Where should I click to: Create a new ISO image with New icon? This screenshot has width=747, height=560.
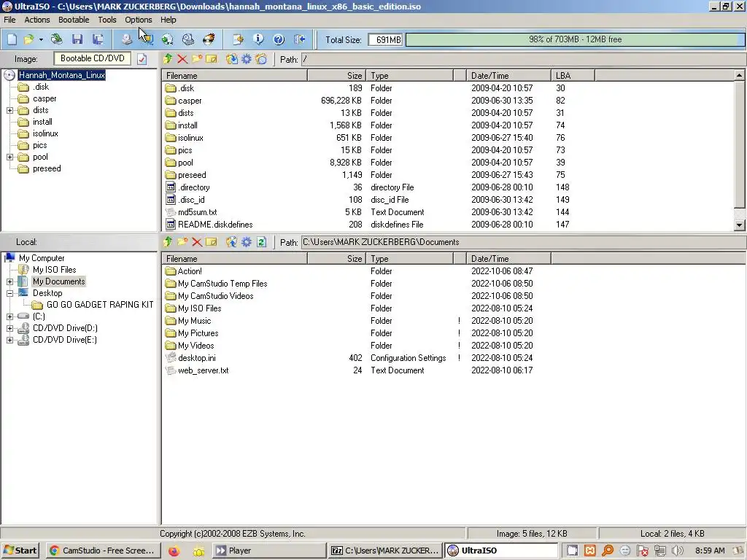coord(12,39)
